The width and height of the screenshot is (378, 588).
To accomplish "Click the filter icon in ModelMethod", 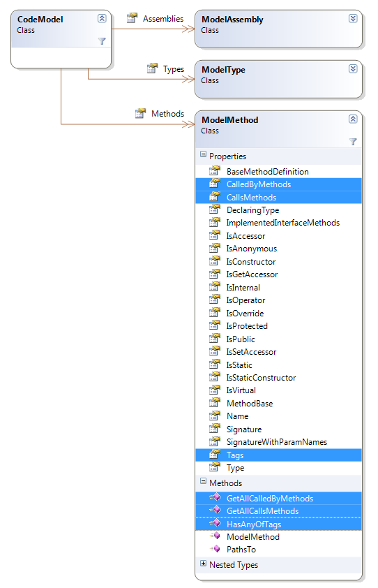I will (x=353, y=141).
